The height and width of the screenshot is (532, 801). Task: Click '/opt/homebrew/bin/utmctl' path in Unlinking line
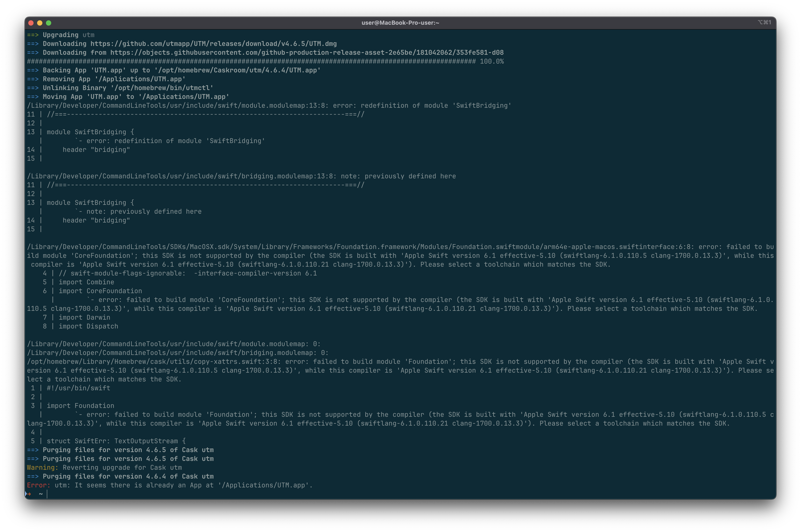pos(162,88)
